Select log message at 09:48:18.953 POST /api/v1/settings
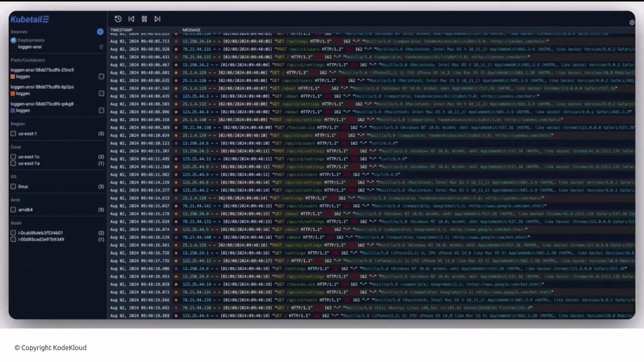 click(x=409, y=277)
